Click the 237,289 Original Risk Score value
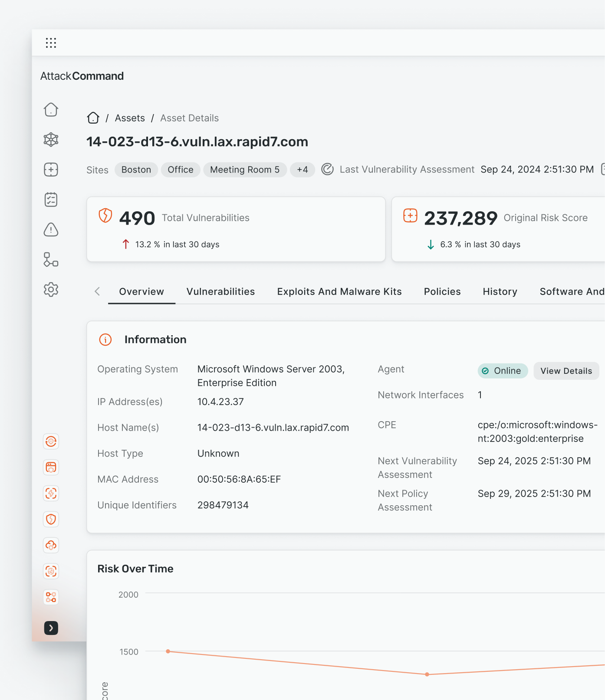 pos(460,218)
